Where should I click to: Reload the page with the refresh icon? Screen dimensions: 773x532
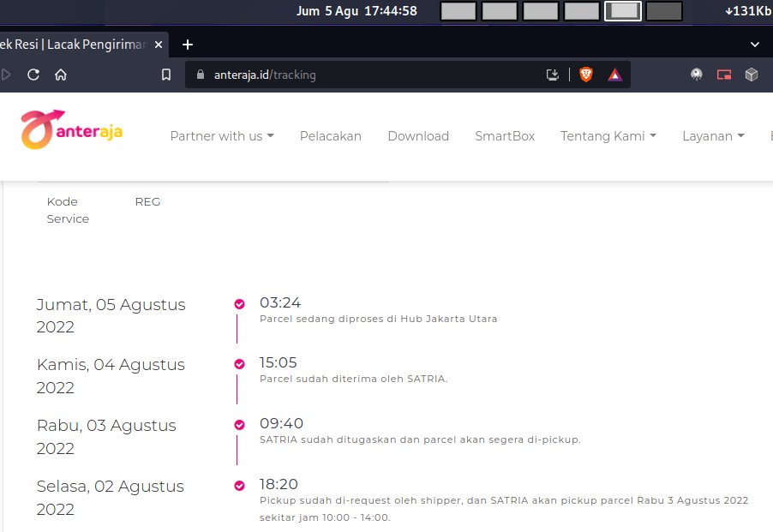[x=33, y=75]
